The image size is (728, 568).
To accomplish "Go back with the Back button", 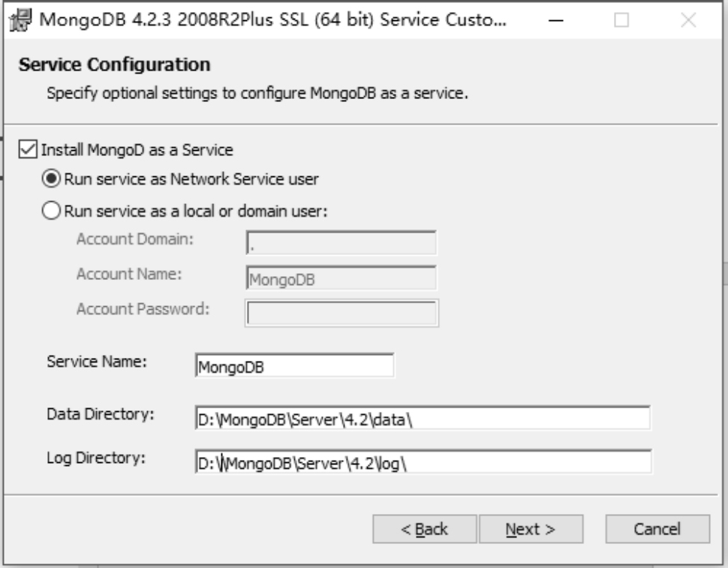I will point(424,529).
